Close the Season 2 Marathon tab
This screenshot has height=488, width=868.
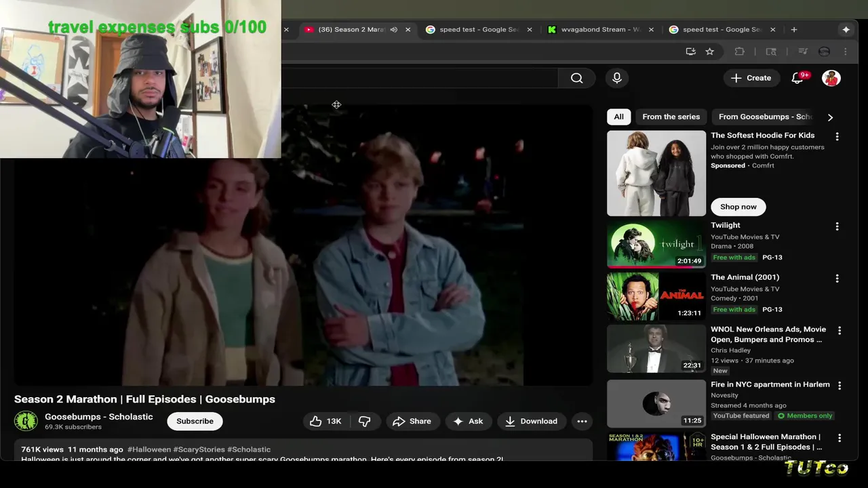click(x=408, y=30)
